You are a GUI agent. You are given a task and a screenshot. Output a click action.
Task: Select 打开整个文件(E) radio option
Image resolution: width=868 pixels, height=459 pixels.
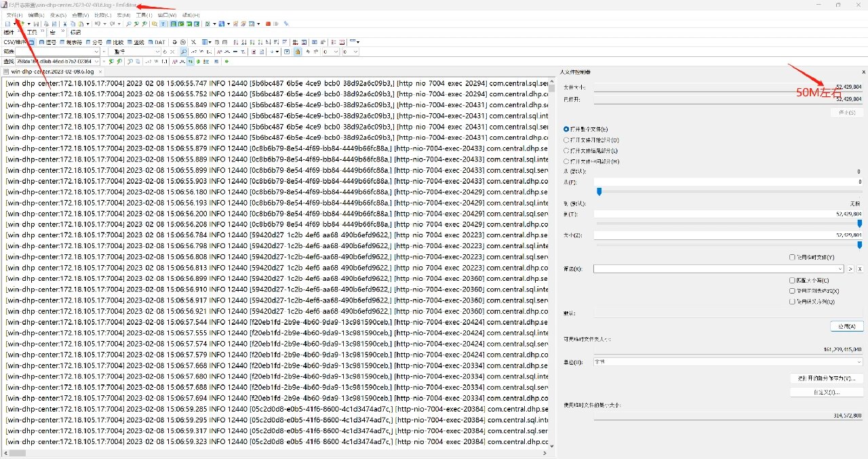(586, 129)
